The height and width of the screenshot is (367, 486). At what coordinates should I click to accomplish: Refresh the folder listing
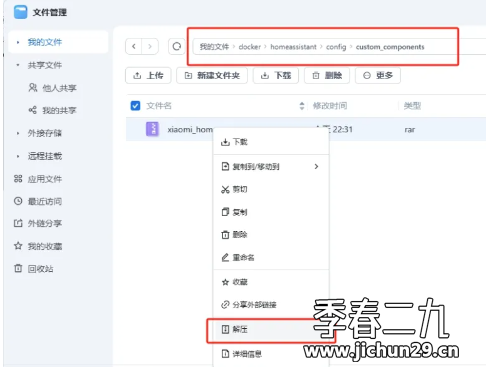click(177, 46)
